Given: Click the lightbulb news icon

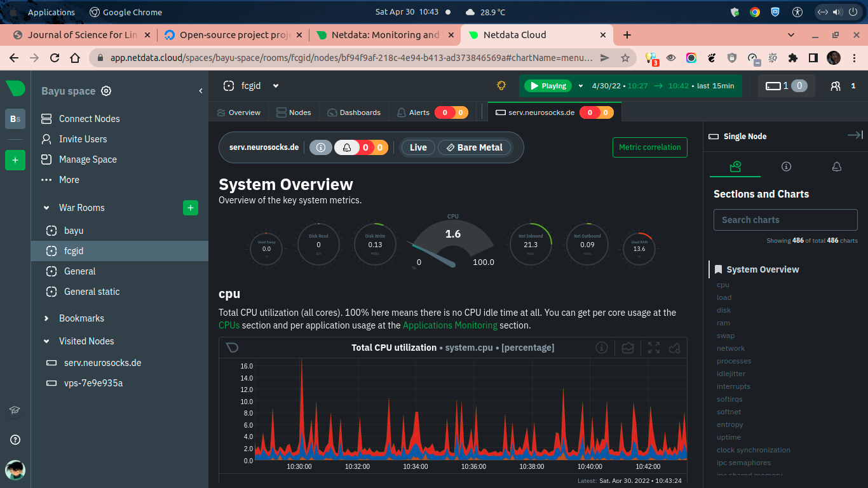Looking at the screenshot, I should [501, 86].
